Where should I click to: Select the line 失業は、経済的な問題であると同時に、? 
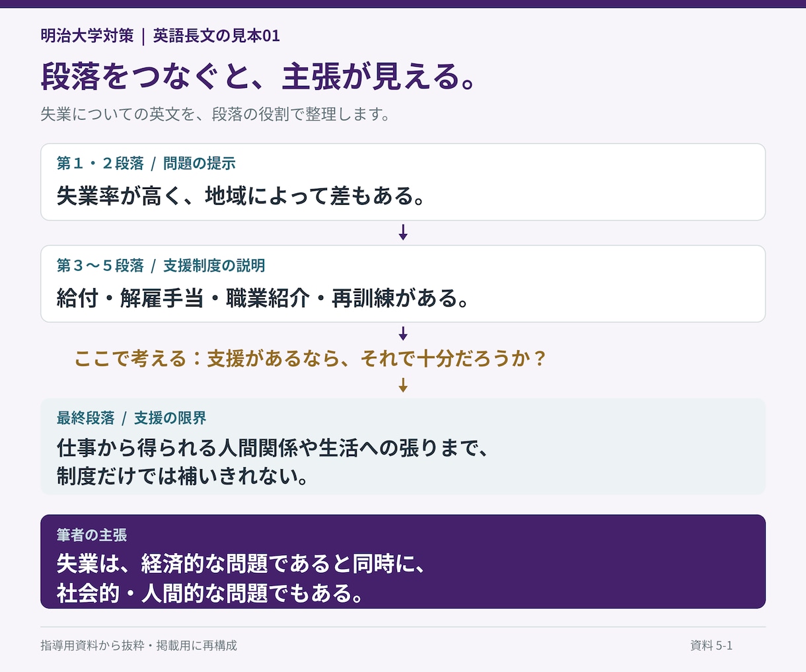tap(242, 564)
